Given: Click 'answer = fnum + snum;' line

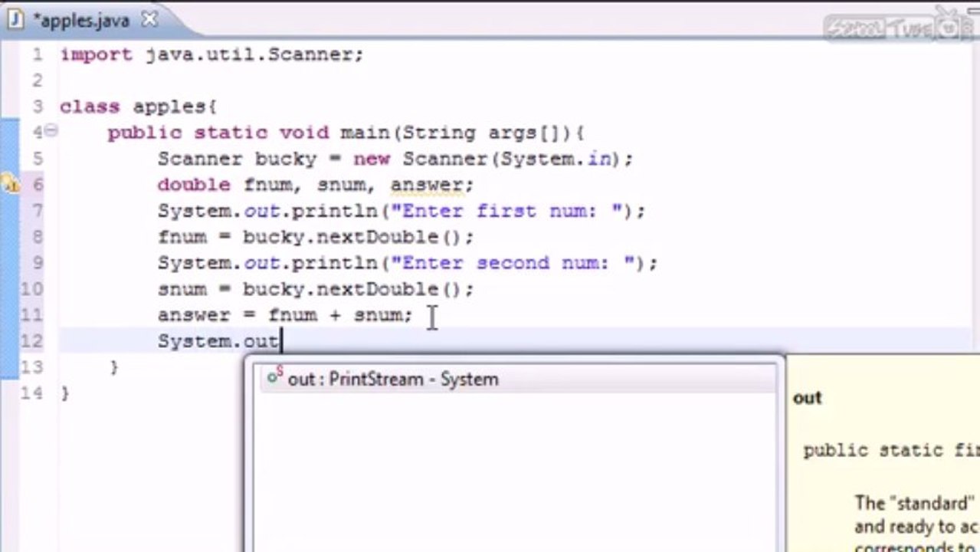Looking at the screenshot, I should point(285,315).
